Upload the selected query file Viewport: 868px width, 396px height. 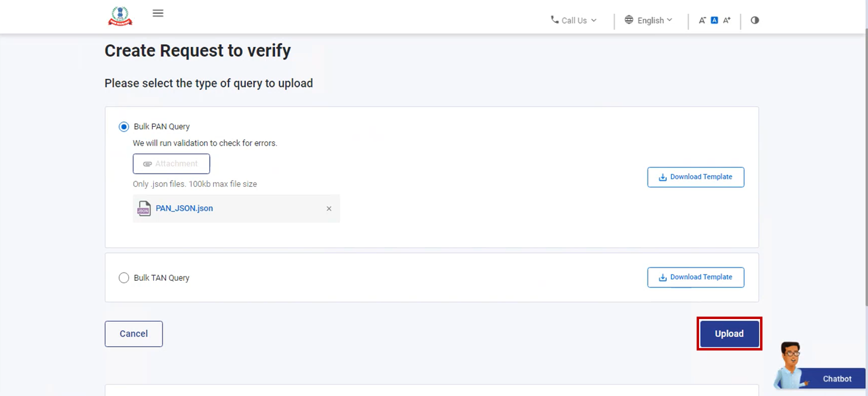[729, 334]
